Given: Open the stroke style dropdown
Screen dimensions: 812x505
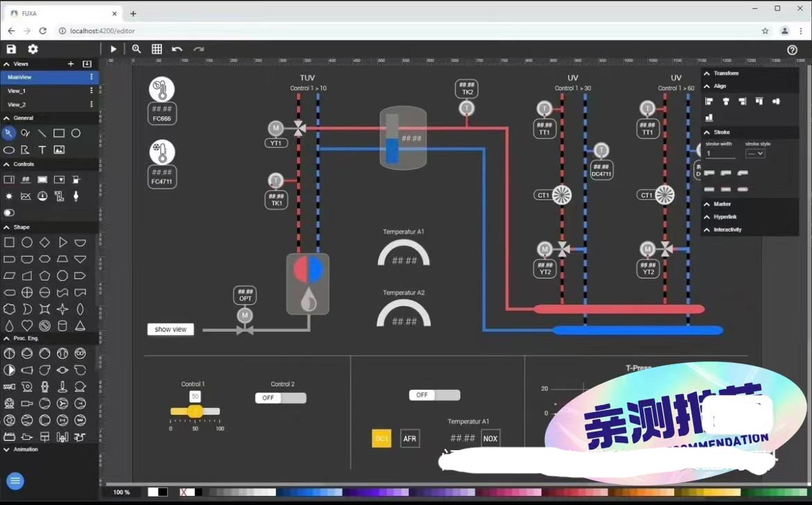Looking at the screenshot, I should 755,153.
